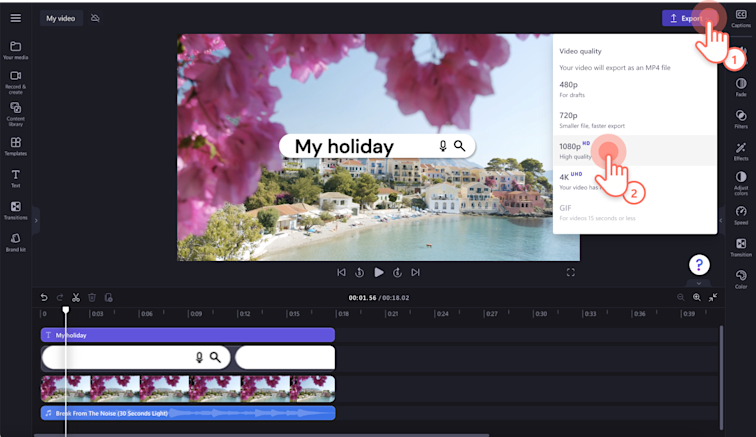Split clip with scissors tool
The image size is (756, 437).
tap(76, 297)
